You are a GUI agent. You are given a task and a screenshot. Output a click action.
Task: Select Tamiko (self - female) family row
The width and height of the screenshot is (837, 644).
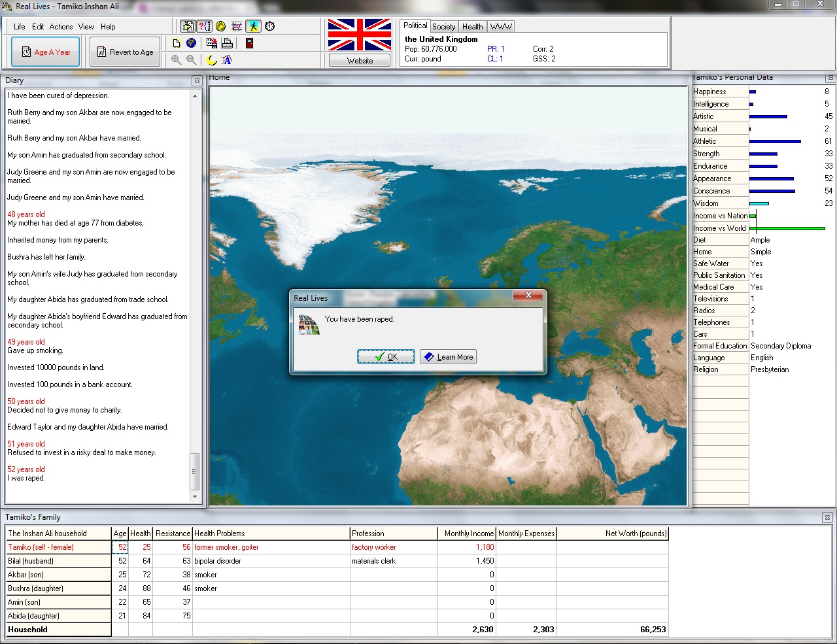337,547
